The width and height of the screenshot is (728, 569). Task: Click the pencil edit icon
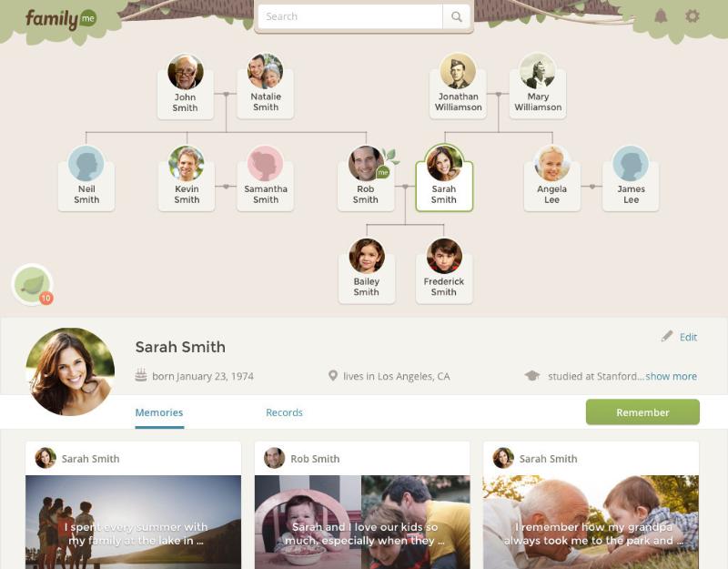tap(667, 336)
